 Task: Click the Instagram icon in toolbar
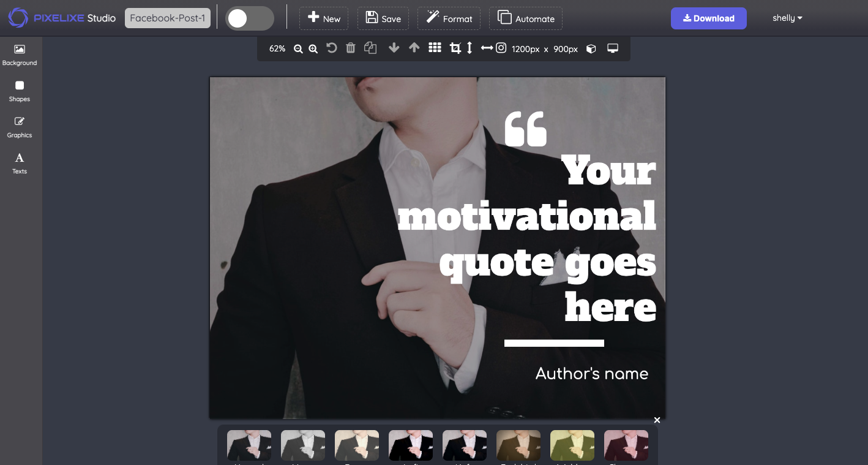pos(501,48)
